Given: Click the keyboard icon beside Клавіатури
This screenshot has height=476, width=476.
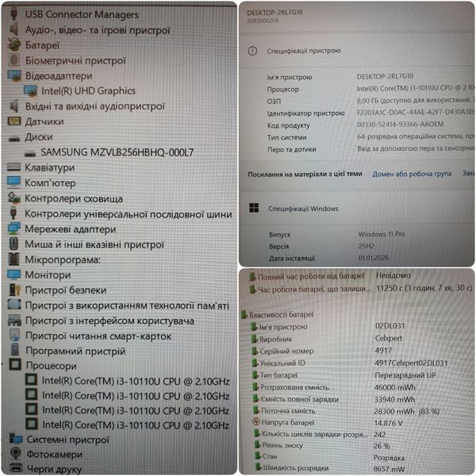Looking at the screenshot, I should click(14, 167).
